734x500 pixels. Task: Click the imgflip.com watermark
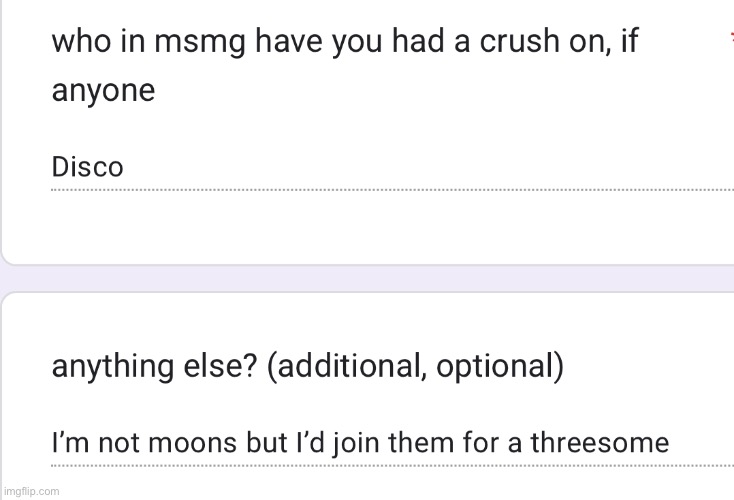coord(32,491)
